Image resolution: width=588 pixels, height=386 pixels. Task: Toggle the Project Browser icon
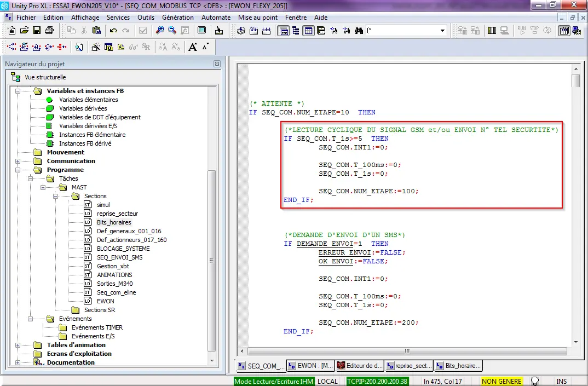pos(284,31)
